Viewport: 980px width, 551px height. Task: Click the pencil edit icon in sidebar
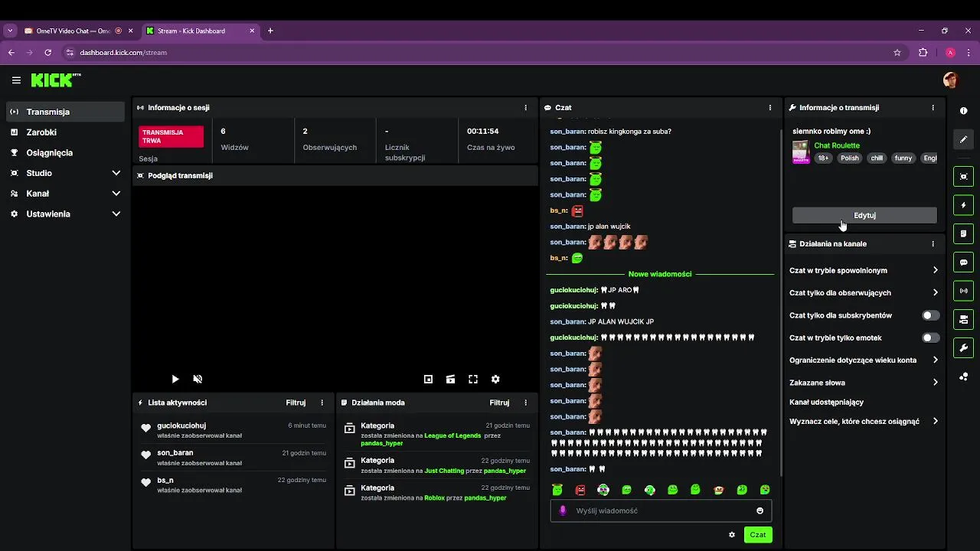tap(963, 139)
